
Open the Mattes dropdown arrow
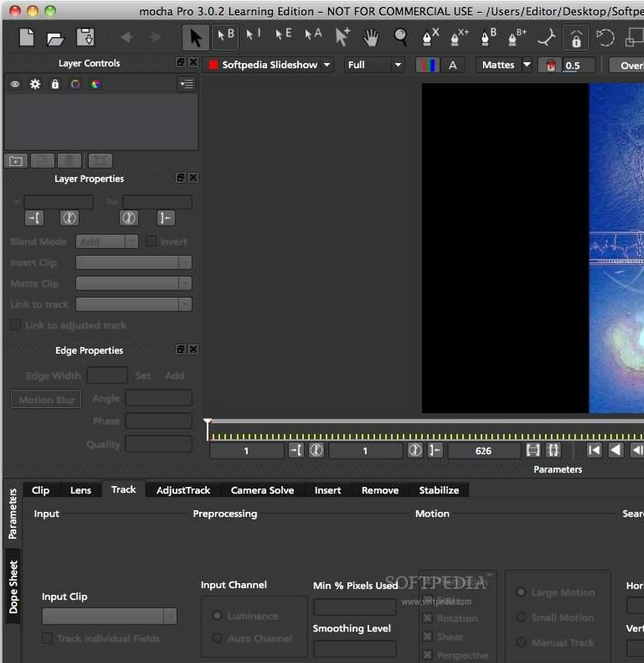tap(527, 65)
